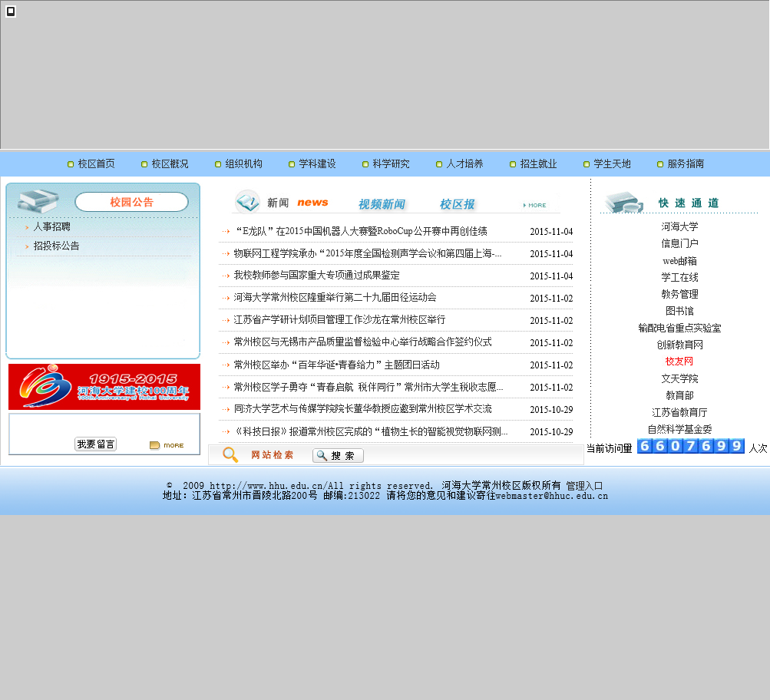This screenshot has height=700, width=770.
Task: Open the 组织机构 menu item
Action: coord(243,164)
